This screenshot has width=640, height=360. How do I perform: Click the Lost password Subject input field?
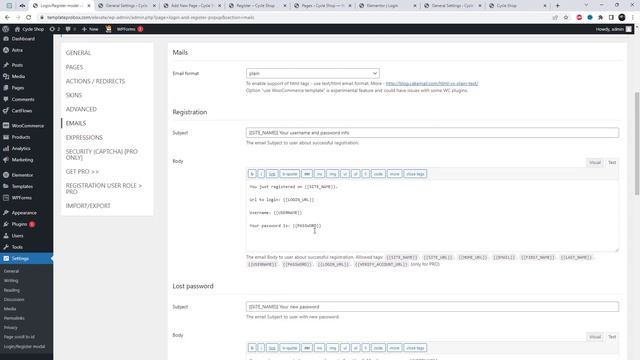click(x=432, y=307)
